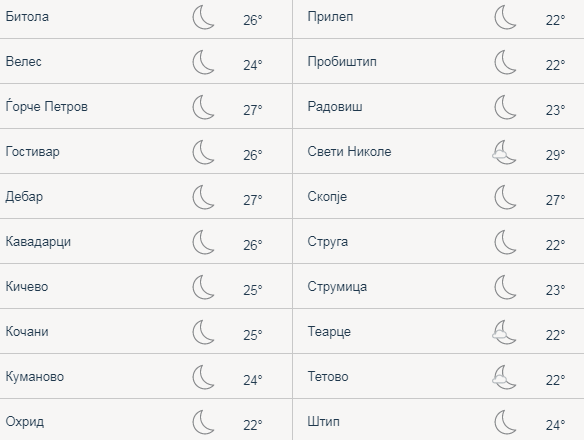Click the partly cloudy moon icon for Теарце
The width and height of the screenshot is (584, 440).
tap(504, 332)
